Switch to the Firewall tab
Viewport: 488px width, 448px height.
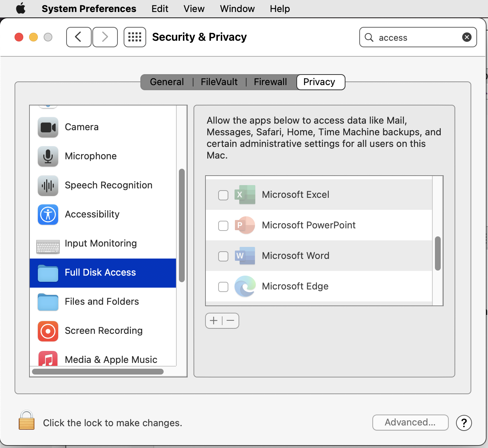click(270, 82)
